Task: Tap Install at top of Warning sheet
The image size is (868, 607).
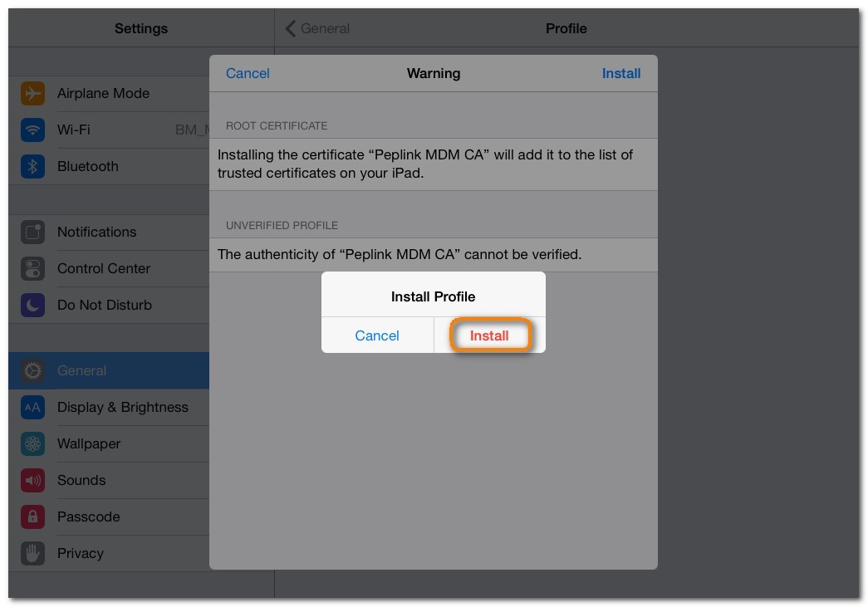Action: tap(620, 73)
